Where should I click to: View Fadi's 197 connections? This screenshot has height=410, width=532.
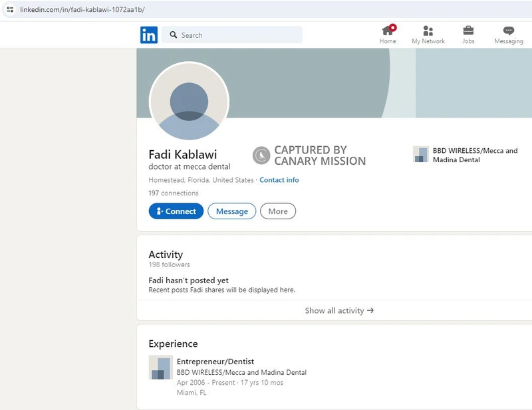(x=173, y=193)
